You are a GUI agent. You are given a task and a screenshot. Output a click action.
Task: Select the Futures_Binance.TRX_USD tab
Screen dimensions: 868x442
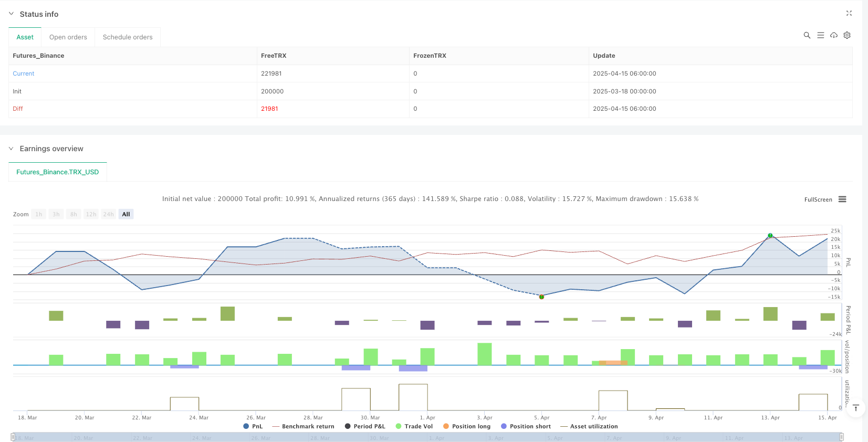(58, 172)
